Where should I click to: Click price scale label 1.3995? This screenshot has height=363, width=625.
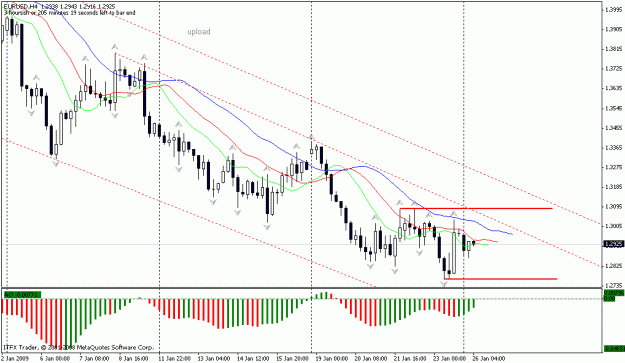pyautogui.click(x=614, y=10)
